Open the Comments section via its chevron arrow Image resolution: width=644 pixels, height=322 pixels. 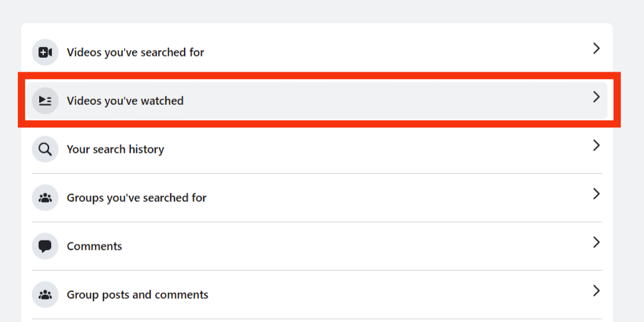coord(596,242)
